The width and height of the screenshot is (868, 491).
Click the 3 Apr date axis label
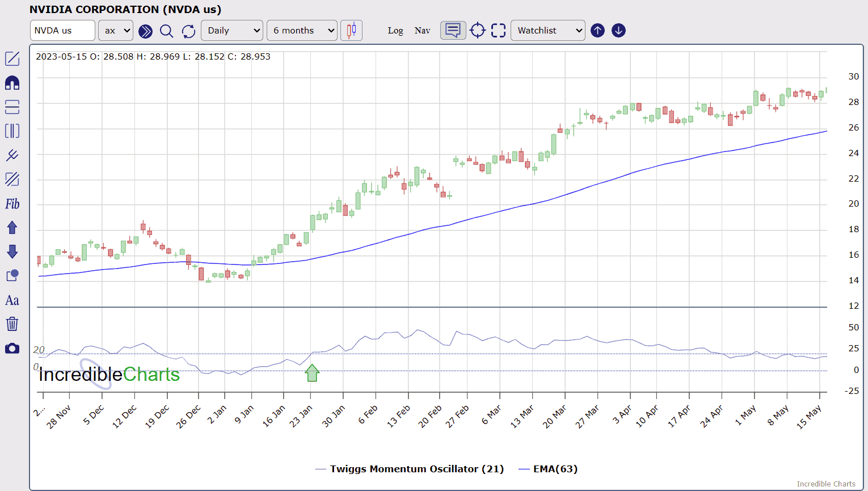point(622,414)
